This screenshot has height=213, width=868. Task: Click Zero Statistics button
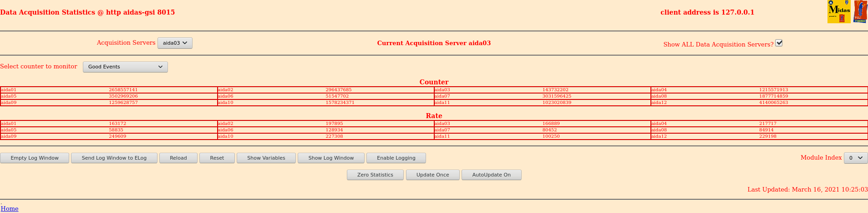(375, 175)
